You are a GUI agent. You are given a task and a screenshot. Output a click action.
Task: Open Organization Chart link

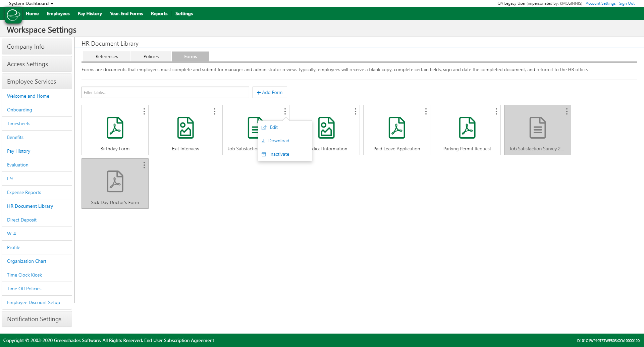[x=26, y=261]
